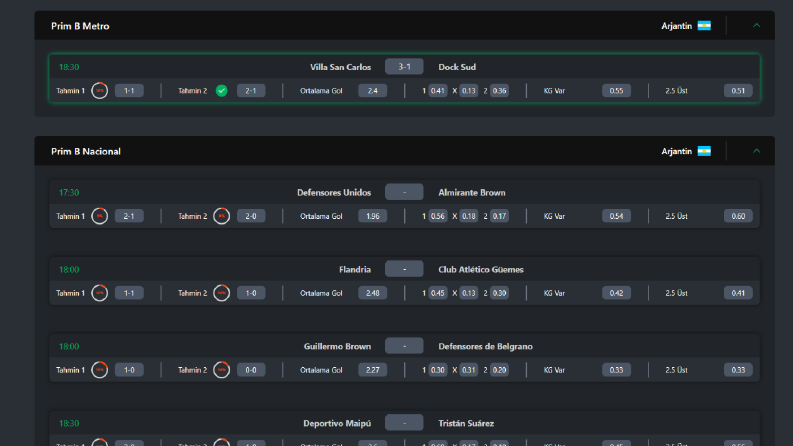Open the Villa San Carlos team name
This screenshot has width=793, height=446.
click(x=340, y=67)
